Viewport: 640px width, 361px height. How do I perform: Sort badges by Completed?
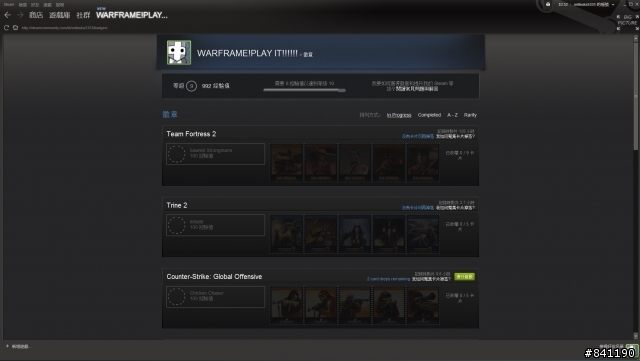pyautogui.click(x=429, y=115)
